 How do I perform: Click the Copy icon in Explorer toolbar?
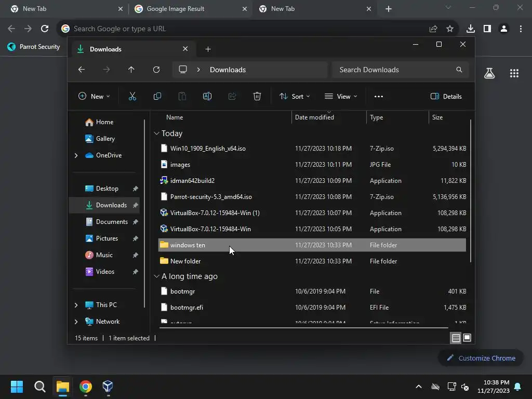157,96
